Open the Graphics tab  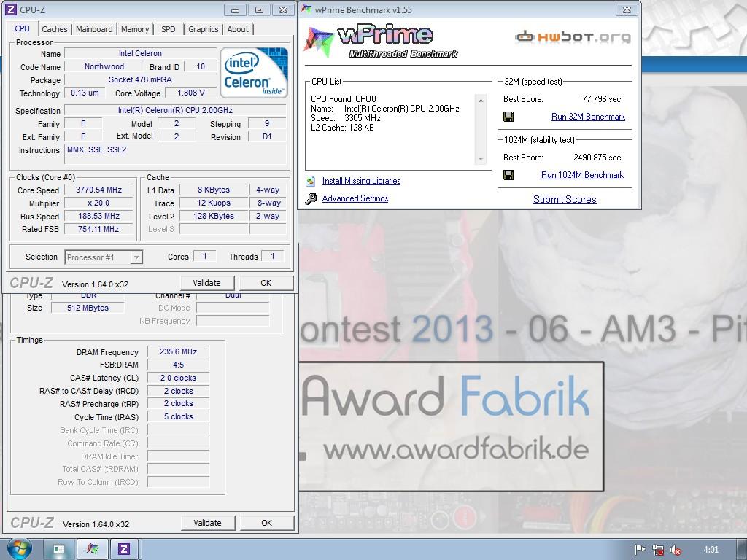click(203, 29)
